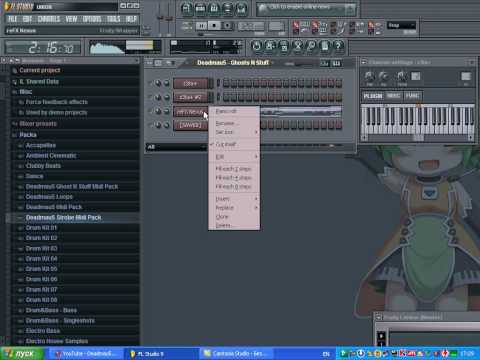Mute the Clap channel with its LED
Image resolution: width=480 pixels, height=360 pixels.
tap(151, 83)
